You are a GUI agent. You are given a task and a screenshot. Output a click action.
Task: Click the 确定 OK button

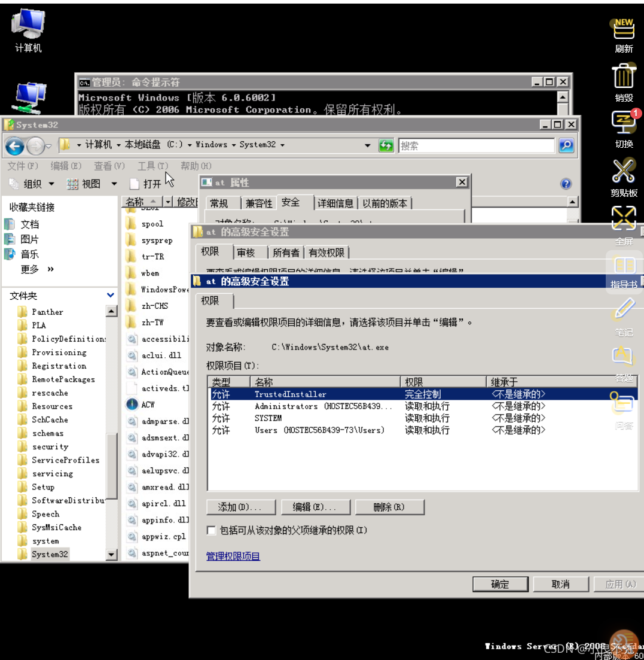[500, 584]
